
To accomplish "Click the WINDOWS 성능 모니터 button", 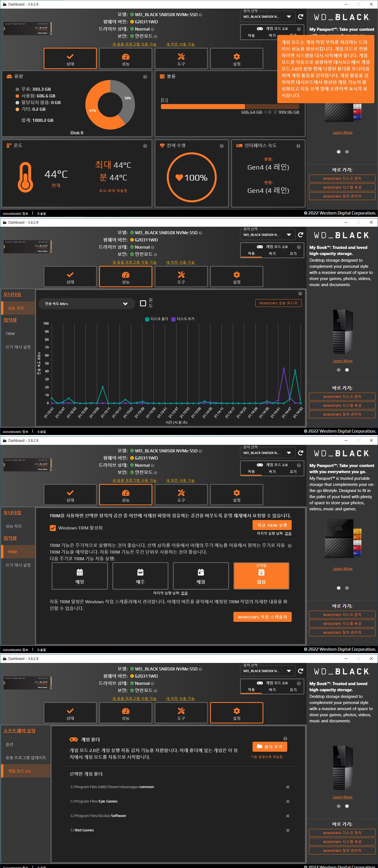I will (278, 303).
